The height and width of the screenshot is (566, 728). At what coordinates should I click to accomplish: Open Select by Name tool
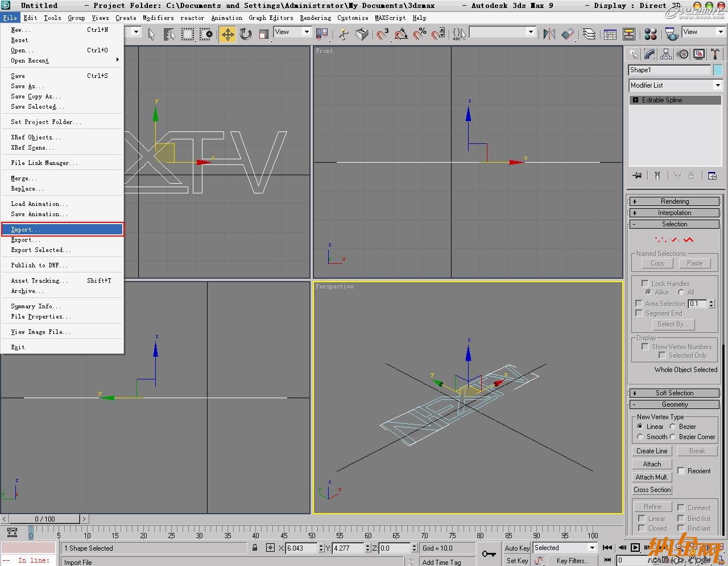[x=169, y=34]
